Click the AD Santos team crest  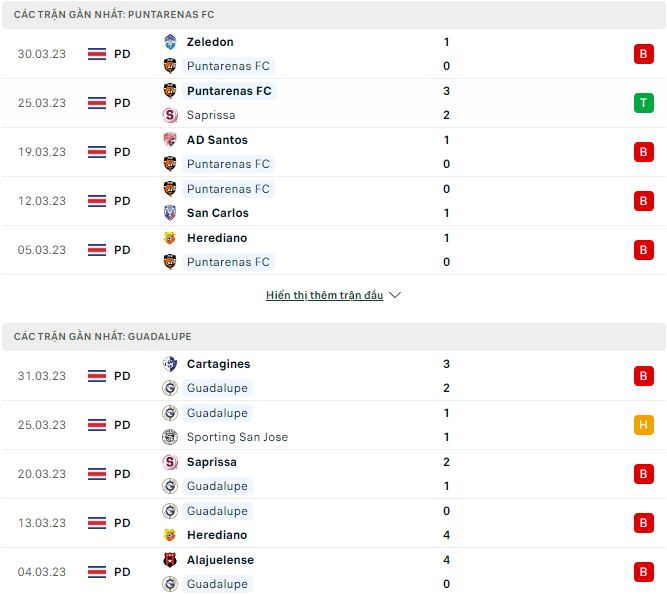[170, 140]
